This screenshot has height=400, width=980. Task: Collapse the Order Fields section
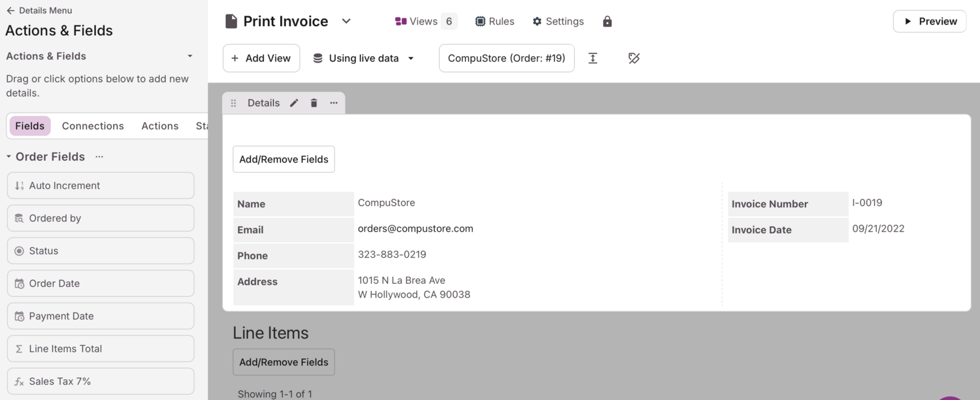pyautogui.click(x=9, y=157)
